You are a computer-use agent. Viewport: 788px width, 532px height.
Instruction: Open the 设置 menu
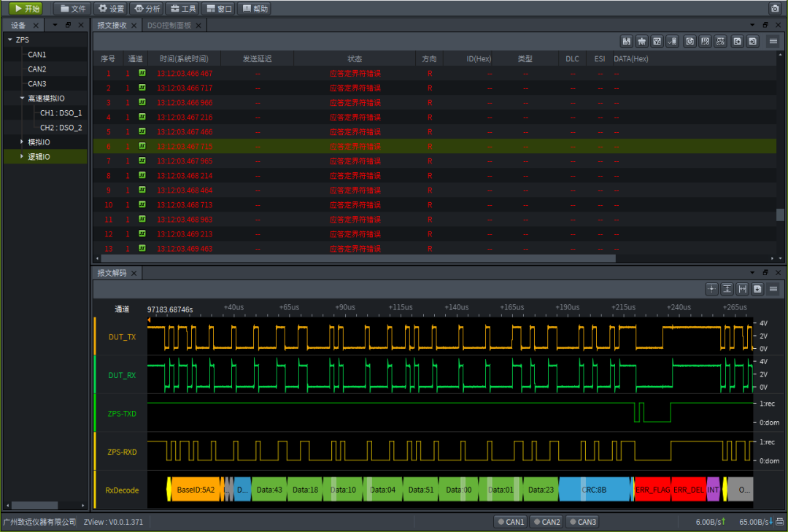coord(111,9)
